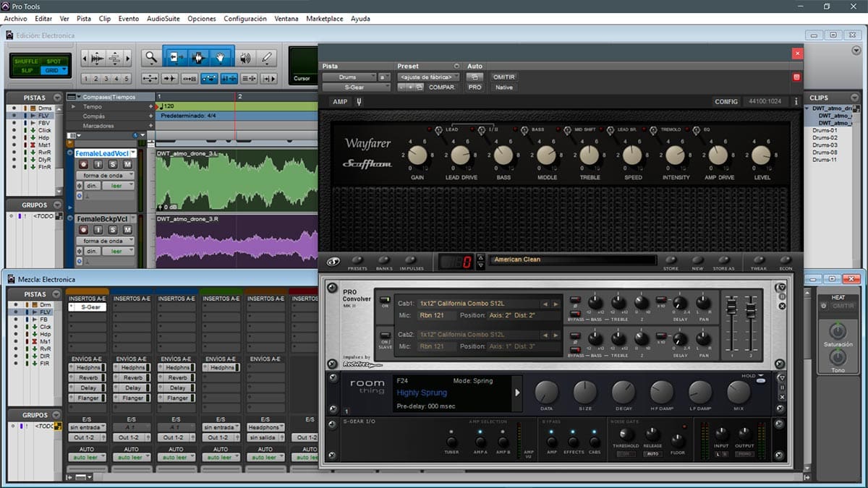Image resolution: width=868 pixels, height=488 pixels.
Task: Click the S-Gear IMPULSES button
Action: 411,262
